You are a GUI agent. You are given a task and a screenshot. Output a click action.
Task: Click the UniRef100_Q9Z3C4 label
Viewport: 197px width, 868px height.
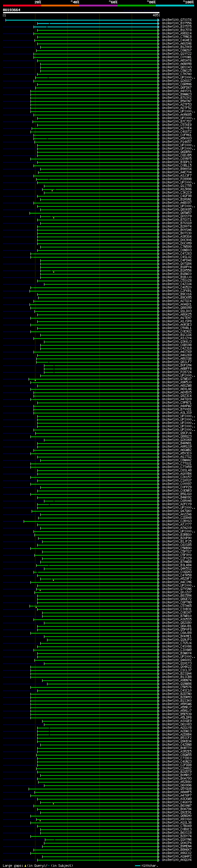177,396
